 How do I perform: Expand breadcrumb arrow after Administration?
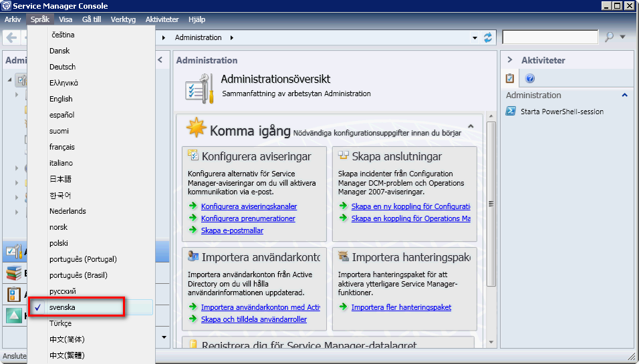pyautogui.click(x=231, y=37)
